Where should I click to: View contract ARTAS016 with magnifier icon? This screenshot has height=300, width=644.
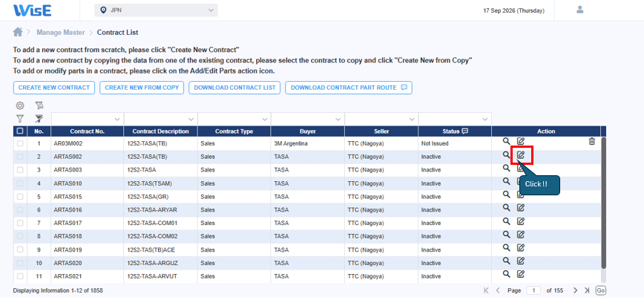(507, 207)
